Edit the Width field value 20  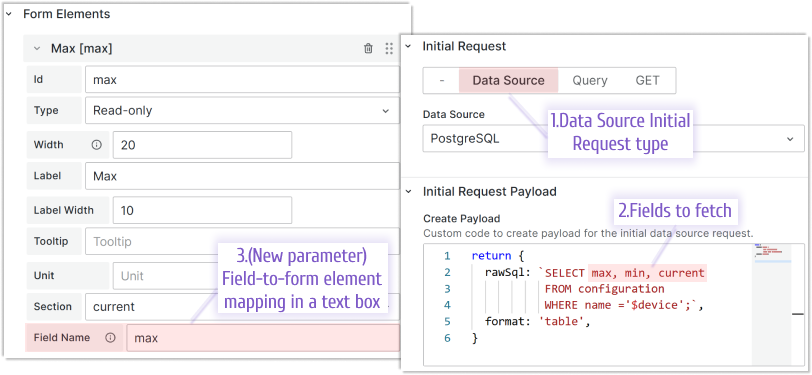pos(202,145)
